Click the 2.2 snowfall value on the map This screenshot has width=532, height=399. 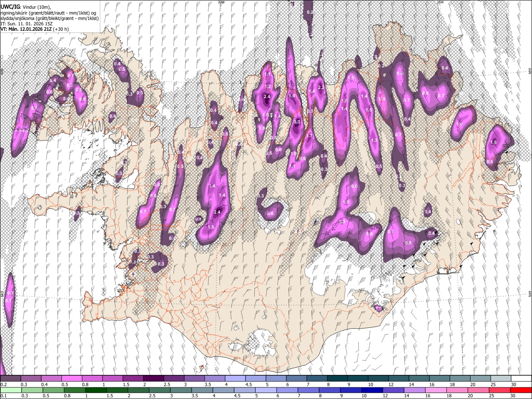pyautogui.click(x=321, y=88)
